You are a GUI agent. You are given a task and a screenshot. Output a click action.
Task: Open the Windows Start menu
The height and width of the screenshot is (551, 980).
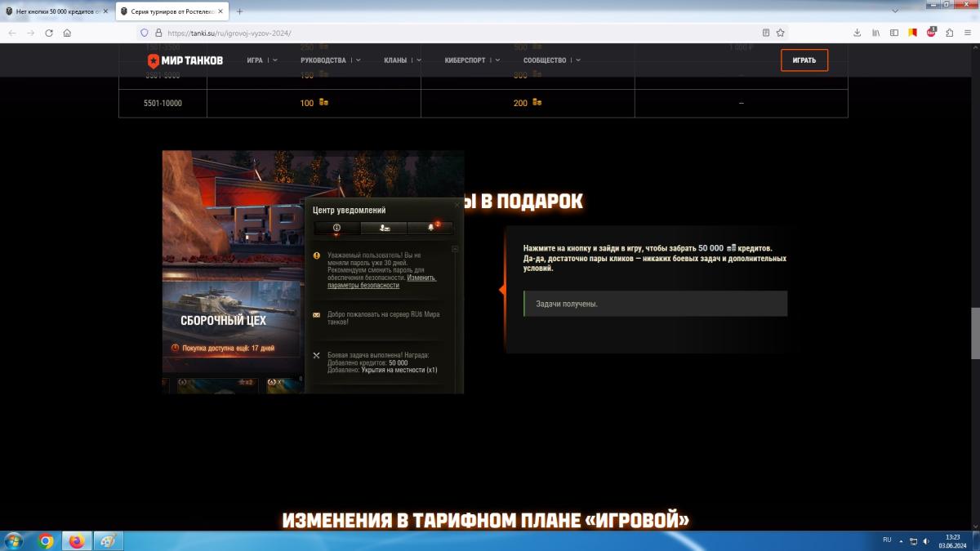(x=15, y=540)
